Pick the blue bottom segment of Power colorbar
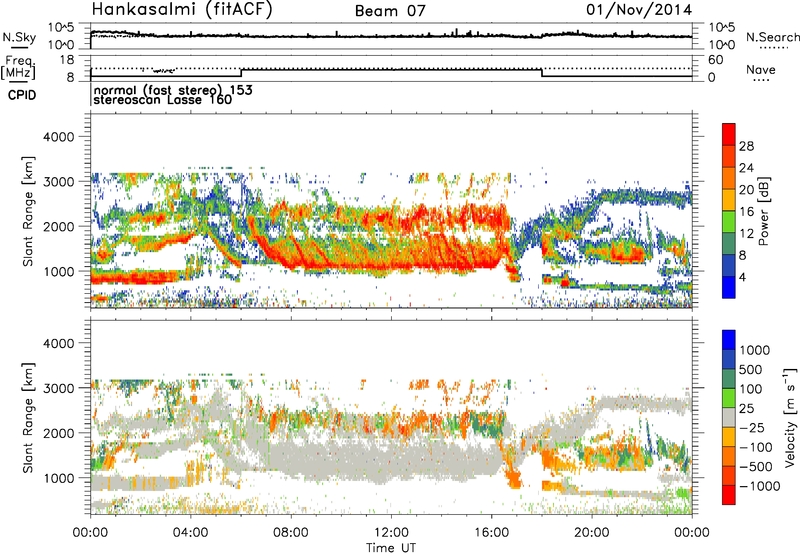The width and height of the screenshot is (800, 554). [x=729, y=287]
